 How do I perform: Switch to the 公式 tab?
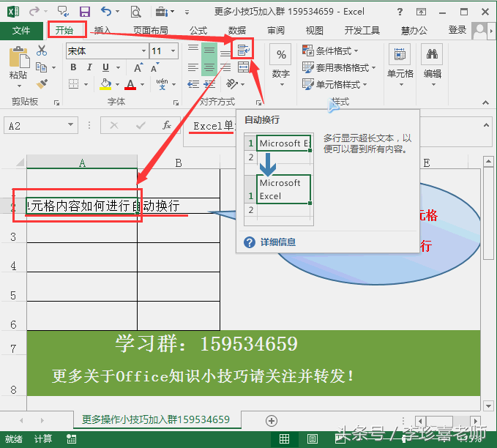coord(198,31)
